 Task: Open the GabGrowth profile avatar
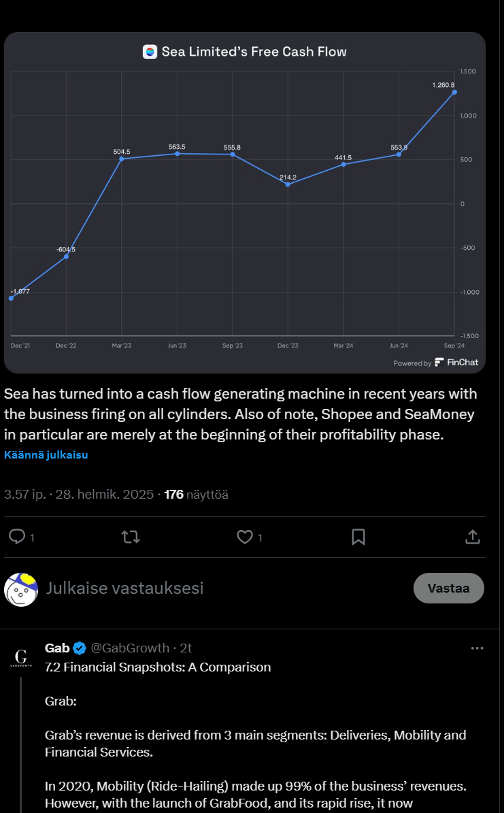[21, 657]
